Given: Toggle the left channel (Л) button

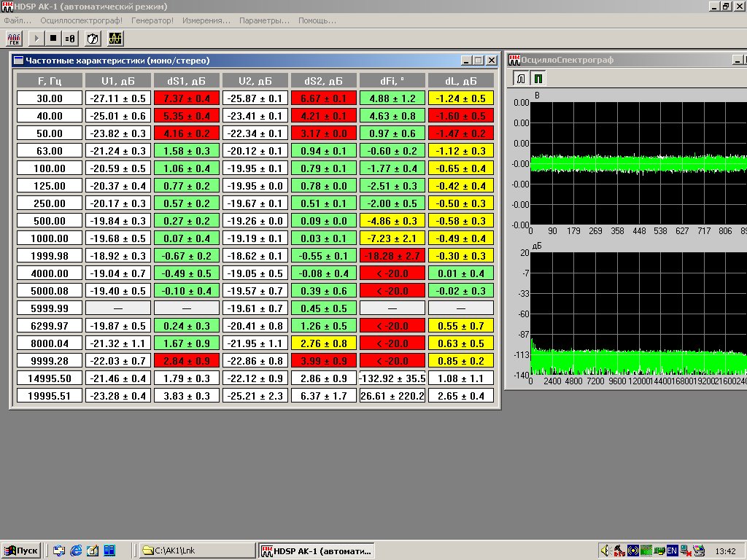Looking at the screenshot, I should tap(522, 78).
